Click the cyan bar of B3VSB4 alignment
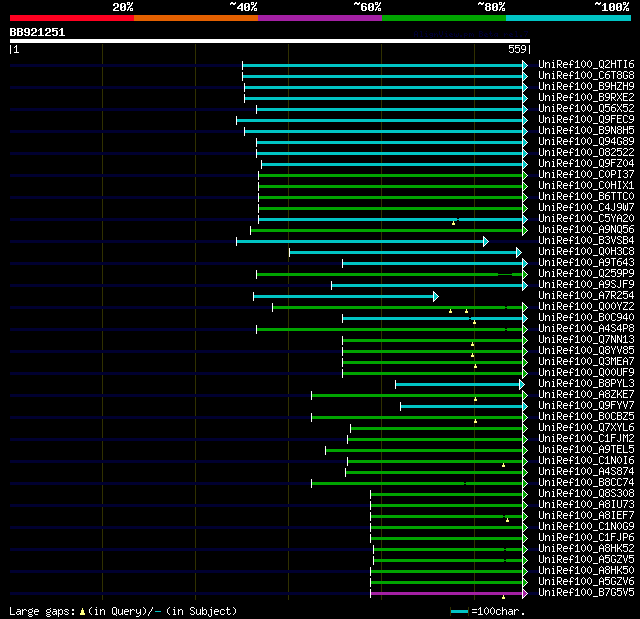 [360, 242]
